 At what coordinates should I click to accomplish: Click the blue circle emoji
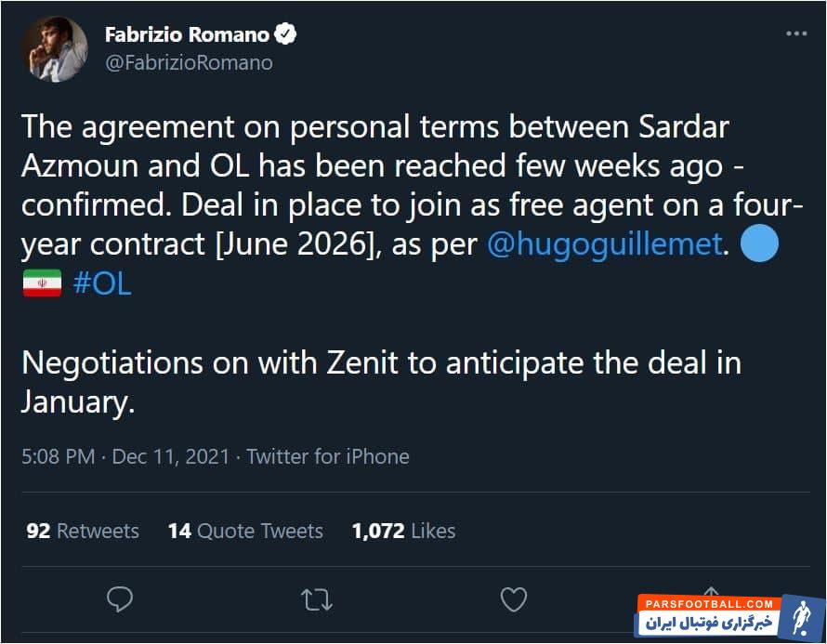[x=759, y=244]
